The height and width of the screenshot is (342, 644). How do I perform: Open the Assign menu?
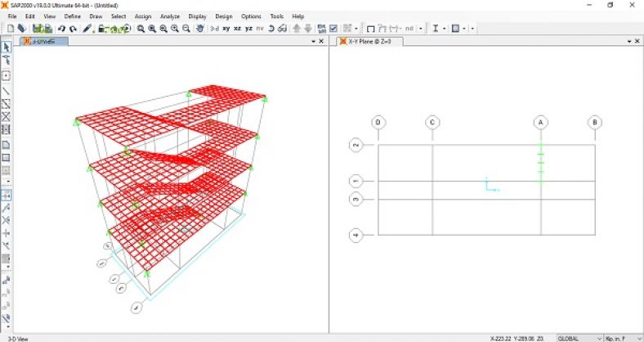coord(143,16)
